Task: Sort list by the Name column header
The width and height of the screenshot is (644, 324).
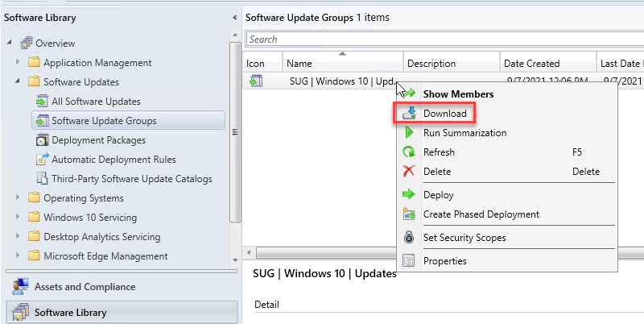Action: pyautogui.click(x=341, y=64)
